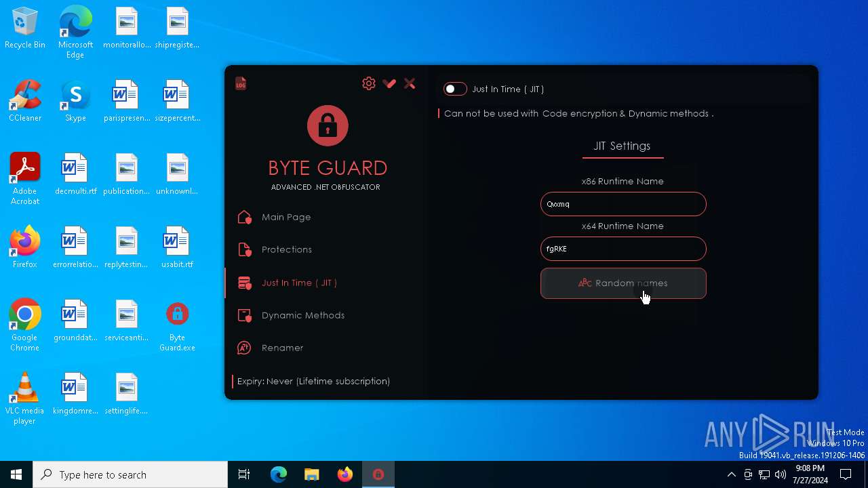Click the Renamer sidebar icon
Viewport: 868px width, 488px height.
[x=245, y=348]
